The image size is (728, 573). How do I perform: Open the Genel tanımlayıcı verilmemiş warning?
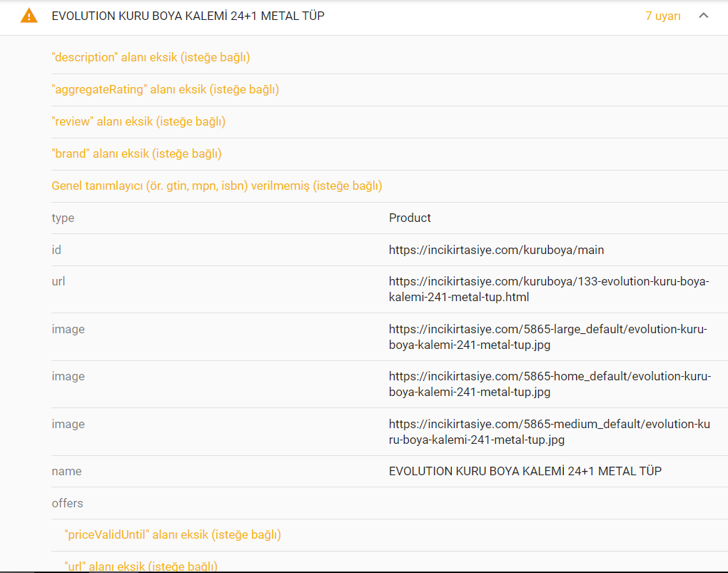pos(217,186)
